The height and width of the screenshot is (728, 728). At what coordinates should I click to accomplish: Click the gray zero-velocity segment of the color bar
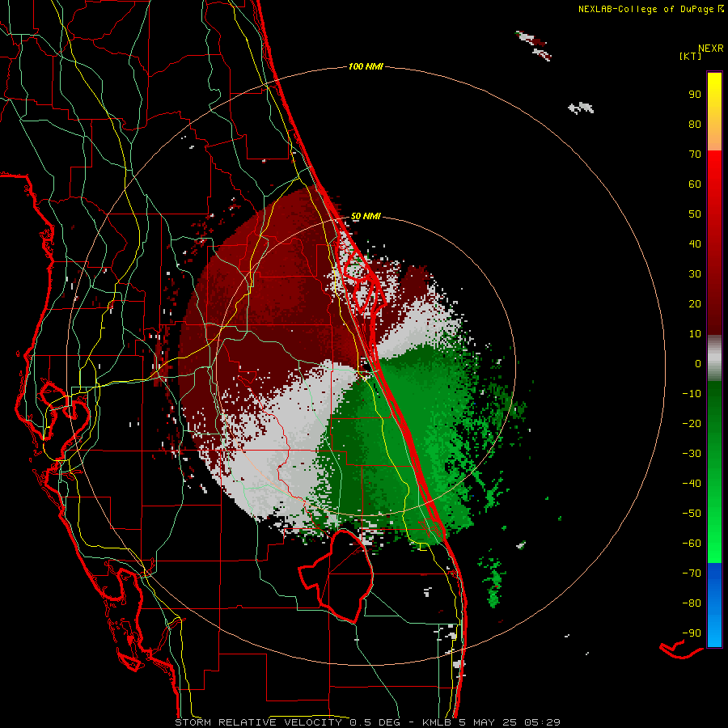pyautogui.click(x=714, y=358)
